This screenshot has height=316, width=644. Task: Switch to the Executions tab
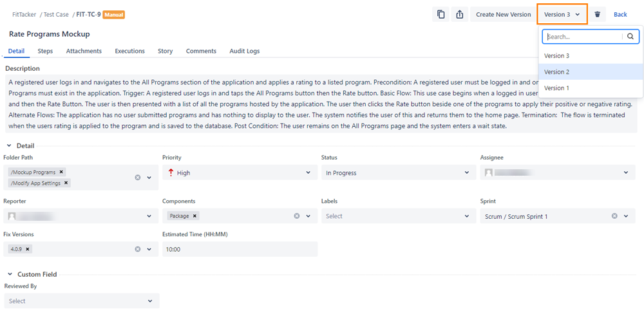tap(130, 51)
